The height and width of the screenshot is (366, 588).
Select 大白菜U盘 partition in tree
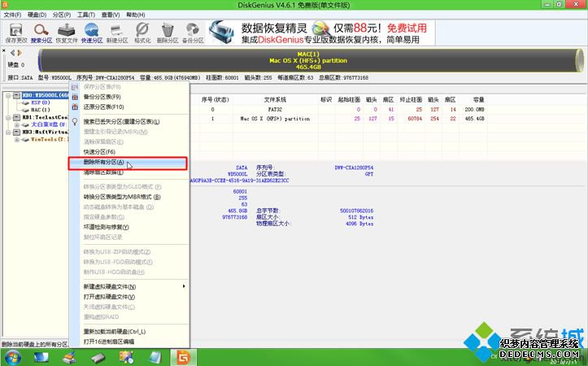[49, 124]
